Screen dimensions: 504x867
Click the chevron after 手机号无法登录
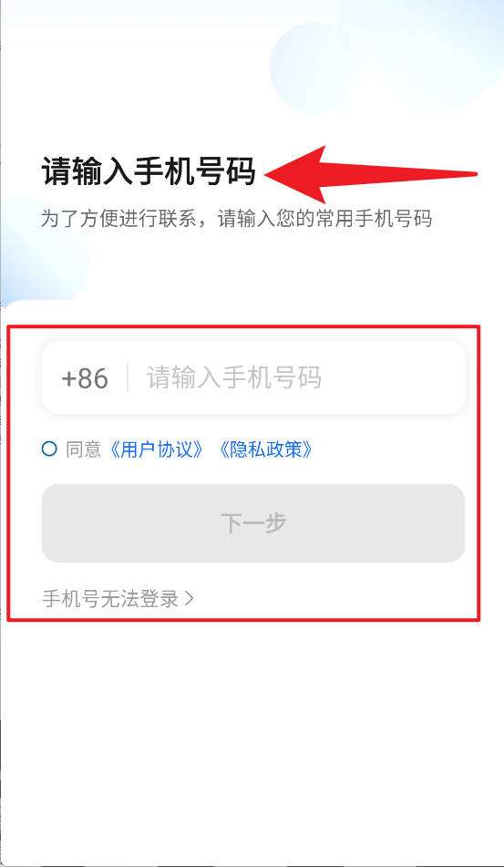pos(189,598)
